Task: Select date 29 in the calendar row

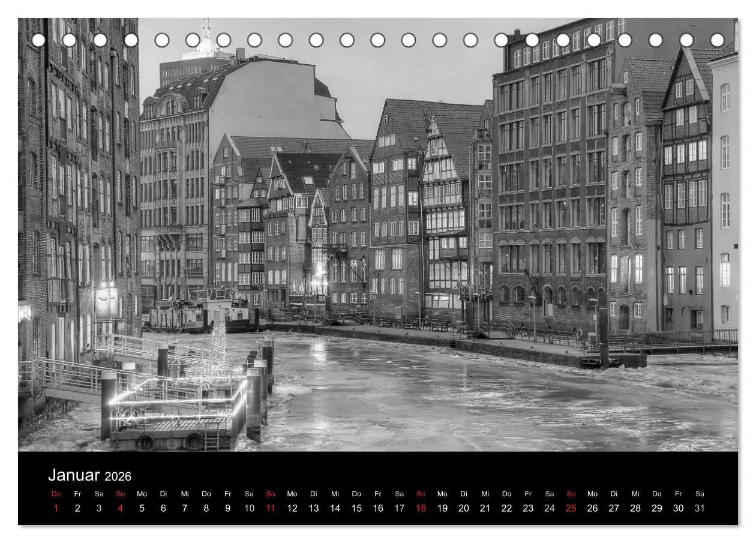Action: point(657,508)
